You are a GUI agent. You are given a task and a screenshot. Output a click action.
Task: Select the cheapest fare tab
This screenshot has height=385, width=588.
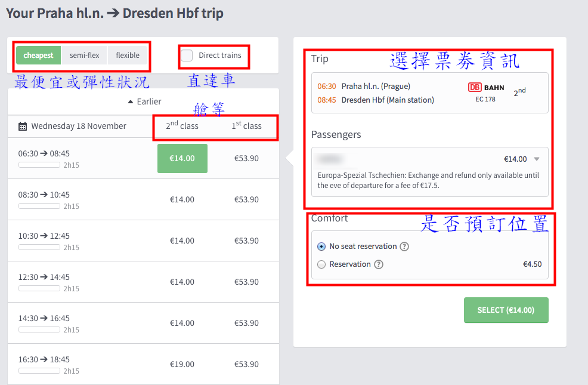[x=38, y=55]
